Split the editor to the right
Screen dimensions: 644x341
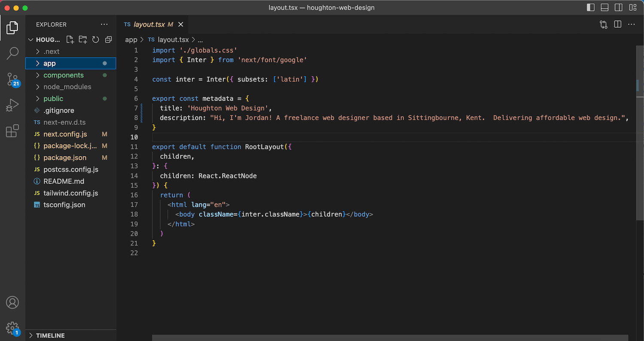click(618, 24)
